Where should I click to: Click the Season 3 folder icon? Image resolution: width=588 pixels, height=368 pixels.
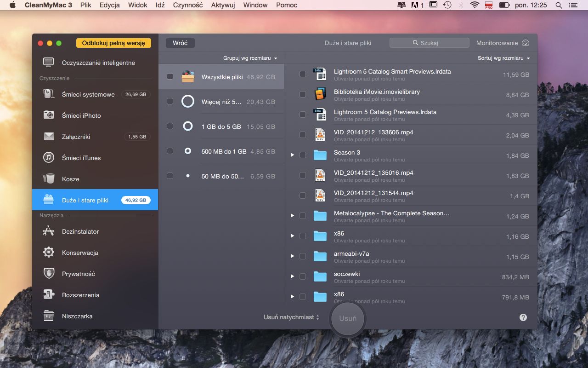(x=320, y=155)
